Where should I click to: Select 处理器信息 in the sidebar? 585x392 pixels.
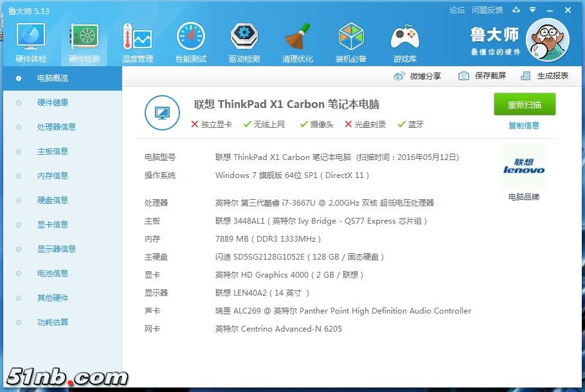coord(56,127)
